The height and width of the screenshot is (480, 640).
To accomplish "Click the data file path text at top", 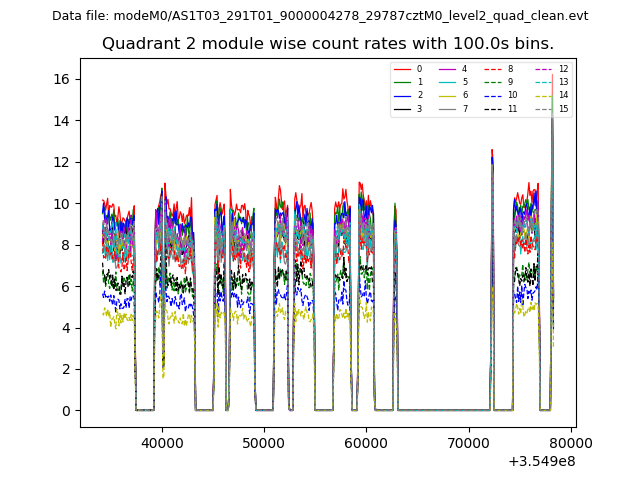I will 320,16.
